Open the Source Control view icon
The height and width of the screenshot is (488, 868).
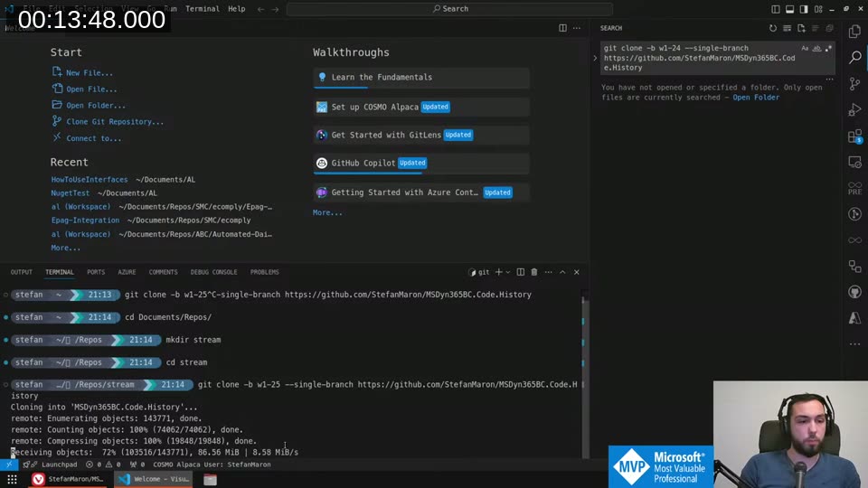(x=854, y=83)
